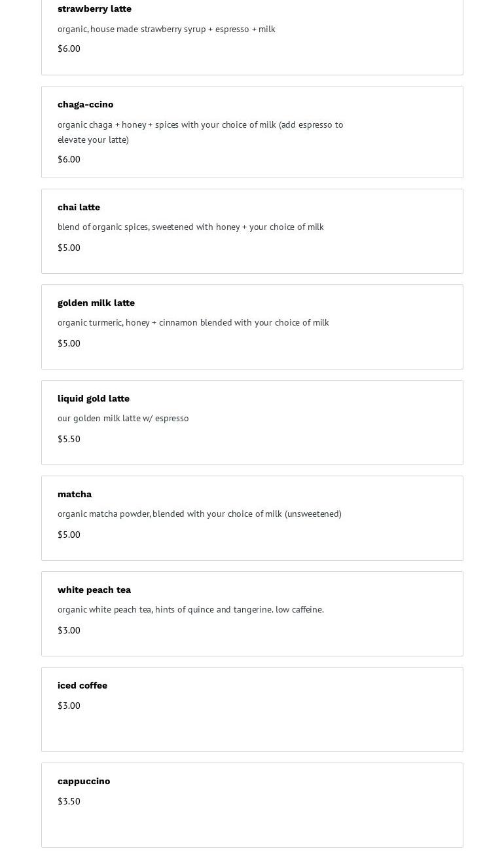Click the chai latte $5.00 price
Viewport: 504px width, 851px height.
click(x=69, y=248)
